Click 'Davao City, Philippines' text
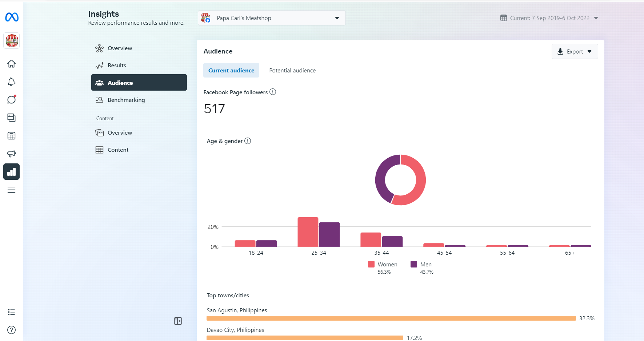This screenshot has height=341, width=644. (x=235, y=330)
